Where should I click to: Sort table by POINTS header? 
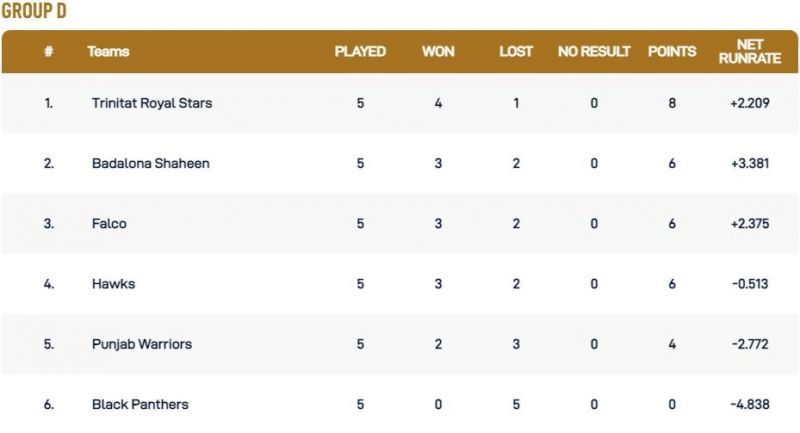click(672, 51)
